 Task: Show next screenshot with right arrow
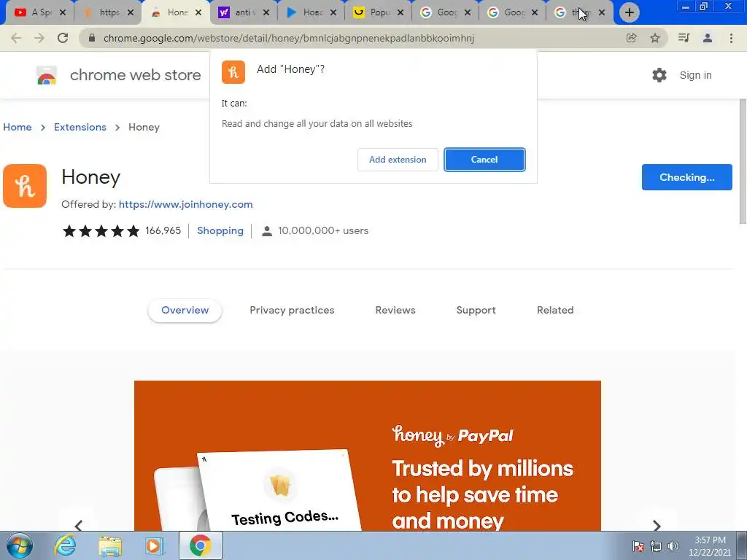click(657, 525)
